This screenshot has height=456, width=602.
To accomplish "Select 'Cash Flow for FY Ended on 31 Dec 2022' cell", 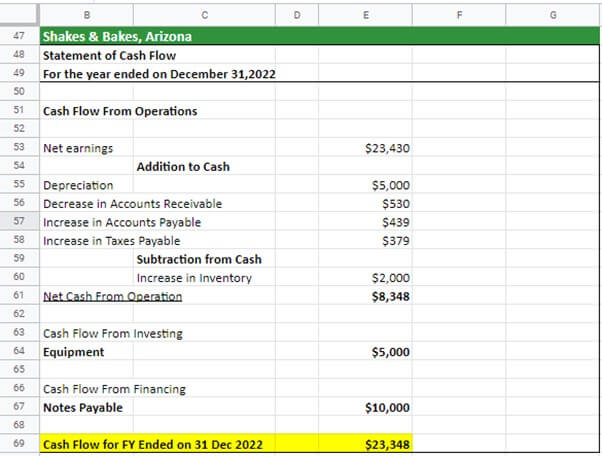I will tap(153, 444).
